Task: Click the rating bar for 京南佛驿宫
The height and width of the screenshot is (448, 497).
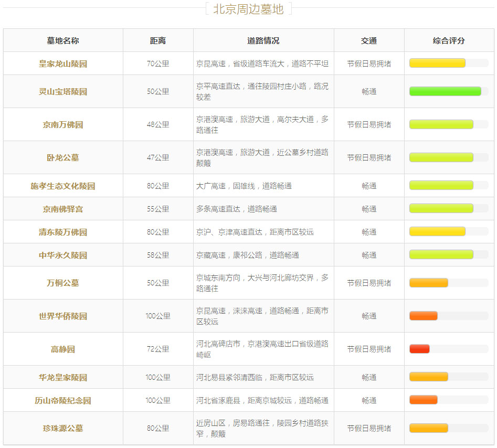Action: click(x=441, y=208)
